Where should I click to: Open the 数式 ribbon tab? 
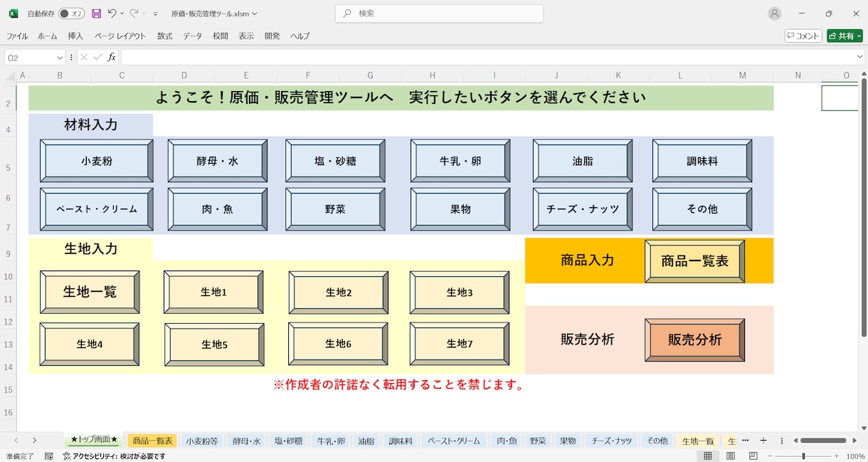[165, 36]
